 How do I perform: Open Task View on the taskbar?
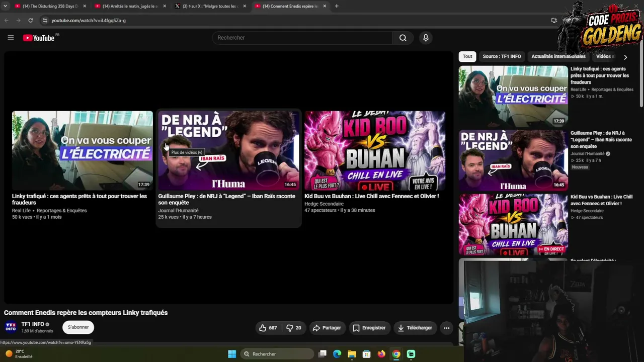click(x=323, y=354)
